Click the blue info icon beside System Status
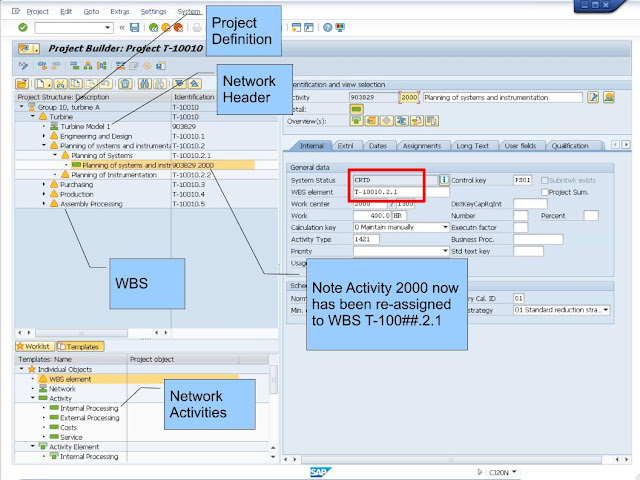The height and width of the screenshot is (480, 640). point(444,180)
